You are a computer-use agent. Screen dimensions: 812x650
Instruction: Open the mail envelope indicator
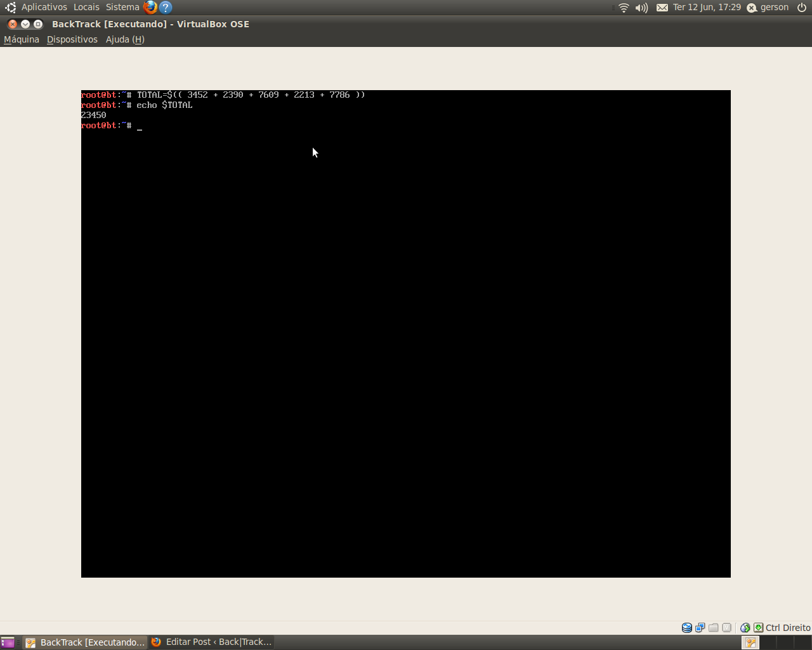(x=662, y=8)
